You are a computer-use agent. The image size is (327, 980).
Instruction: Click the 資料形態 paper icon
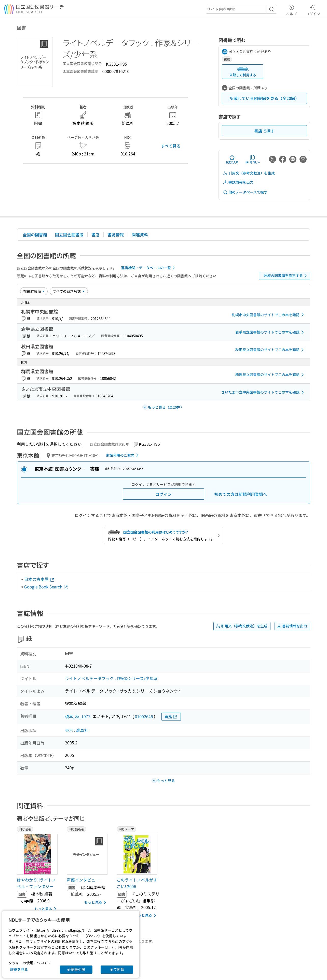[x=38, y=146]
